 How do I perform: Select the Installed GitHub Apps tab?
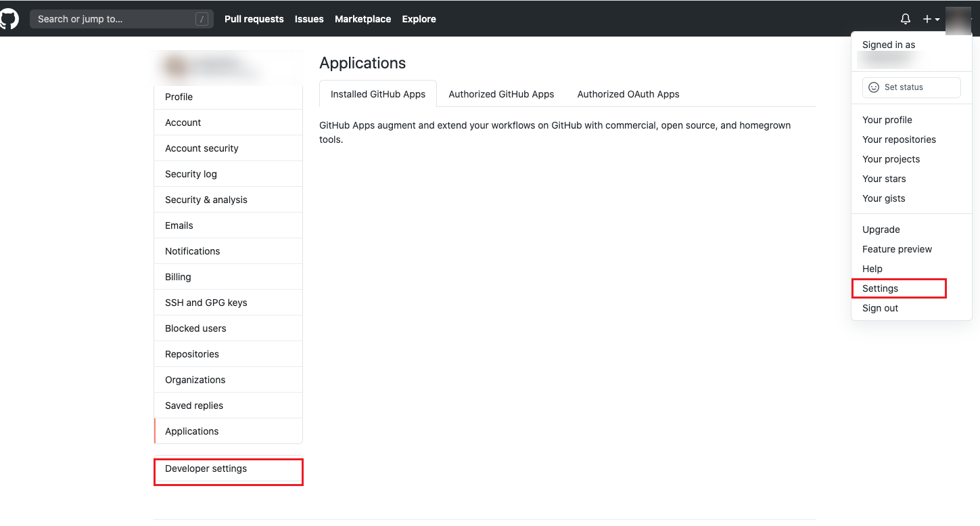pos(377,94)
